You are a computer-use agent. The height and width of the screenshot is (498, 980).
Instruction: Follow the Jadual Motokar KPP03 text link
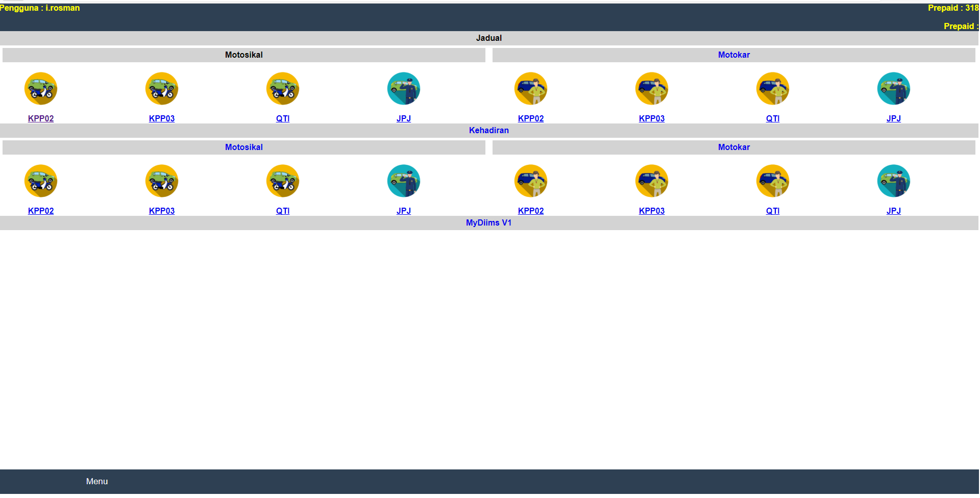click(652, 118)
